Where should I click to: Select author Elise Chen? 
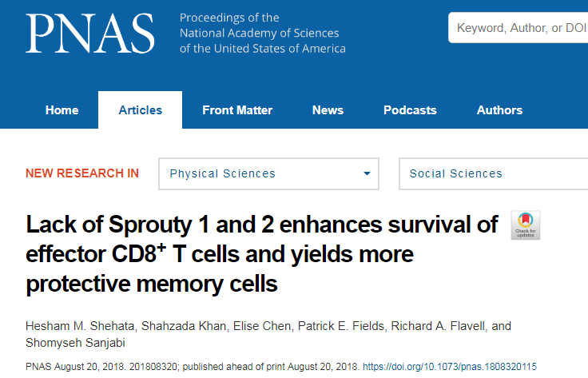coord(262,326)
